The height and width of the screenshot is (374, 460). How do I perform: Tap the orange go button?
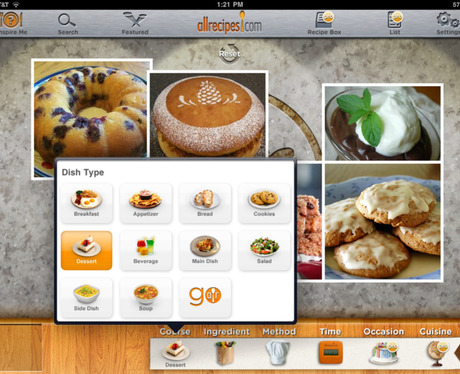pos(205,298)
